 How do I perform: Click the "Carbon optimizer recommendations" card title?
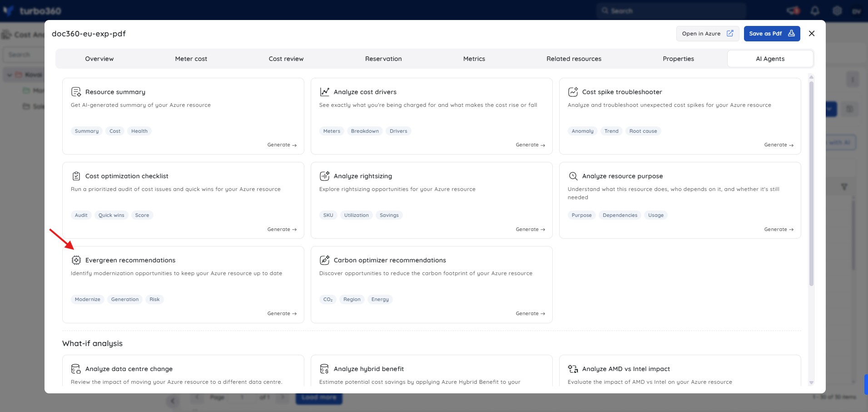[x=390, y=260]
